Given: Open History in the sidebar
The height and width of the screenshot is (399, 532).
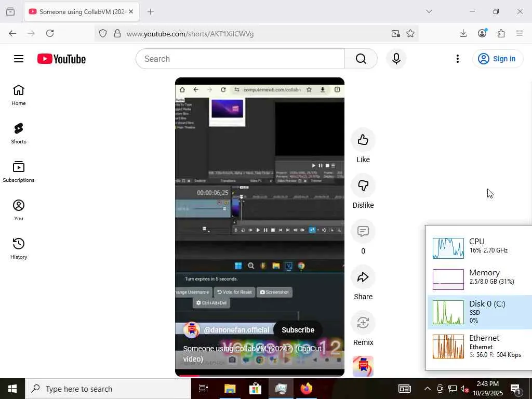Looking at the screenshot, I should tap(19, 249).
